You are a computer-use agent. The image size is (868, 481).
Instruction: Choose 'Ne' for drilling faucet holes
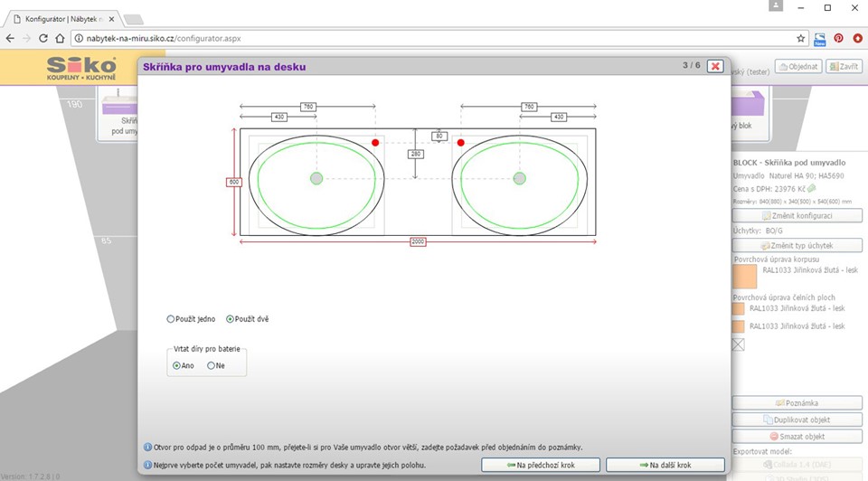click(x=212, y=365)
